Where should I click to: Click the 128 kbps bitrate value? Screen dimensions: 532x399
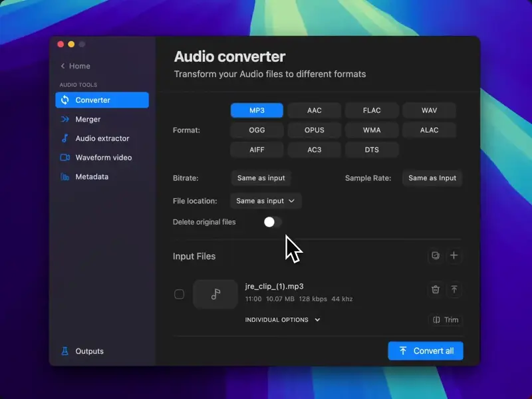pyautogui.click(x=313, y=299)
